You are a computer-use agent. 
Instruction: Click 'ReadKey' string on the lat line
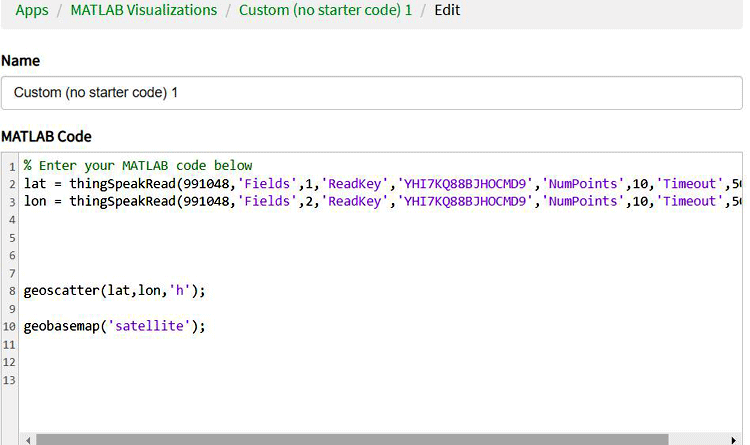click(354, 184)
